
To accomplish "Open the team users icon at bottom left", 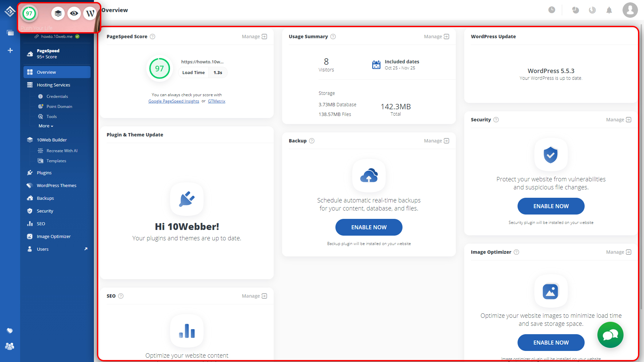I will (x=10, y=346).
